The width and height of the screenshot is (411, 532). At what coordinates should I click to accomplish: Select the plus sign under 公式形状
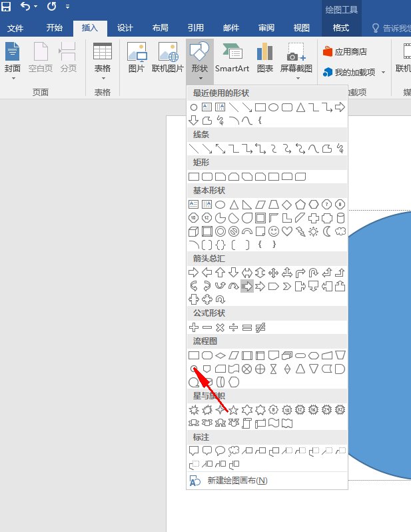tap(194, 327)
